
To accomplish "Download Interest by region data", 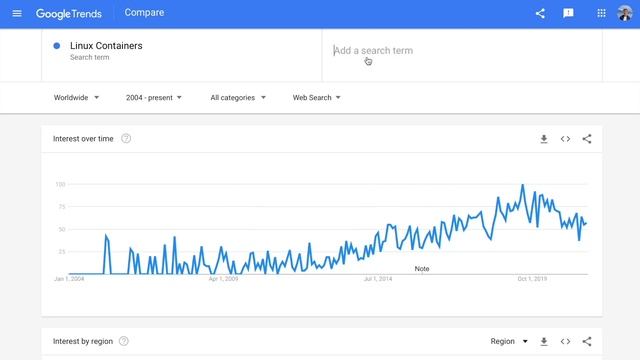I will 544,342.
